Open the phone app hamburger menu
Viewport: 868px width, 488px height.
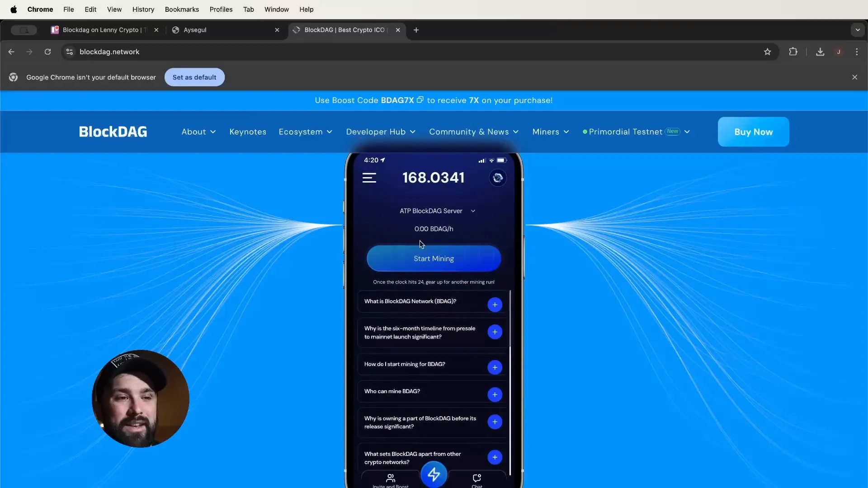369,178
